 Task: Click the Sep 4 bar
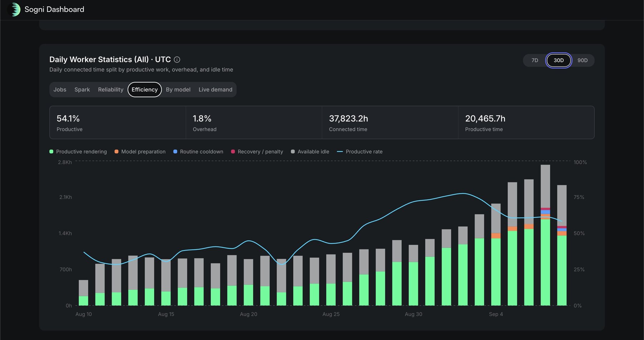tap(496, 255)
